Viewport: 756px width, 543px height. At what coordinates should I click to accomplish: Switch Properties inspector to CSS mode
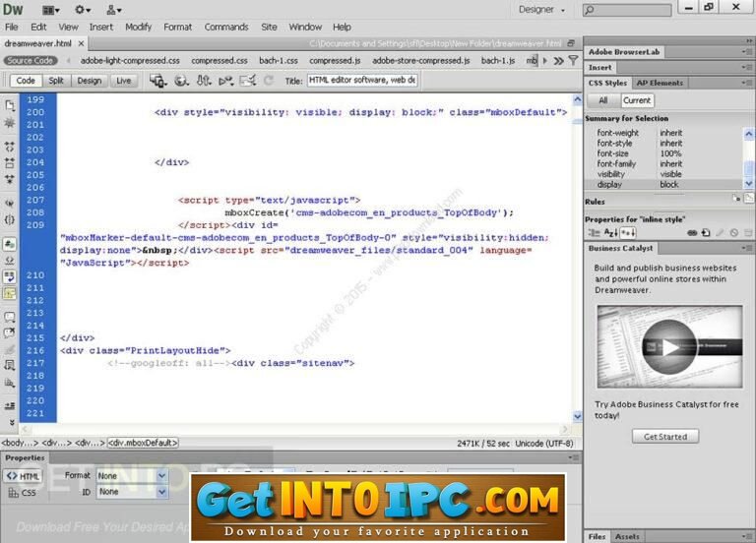(23, 493)
